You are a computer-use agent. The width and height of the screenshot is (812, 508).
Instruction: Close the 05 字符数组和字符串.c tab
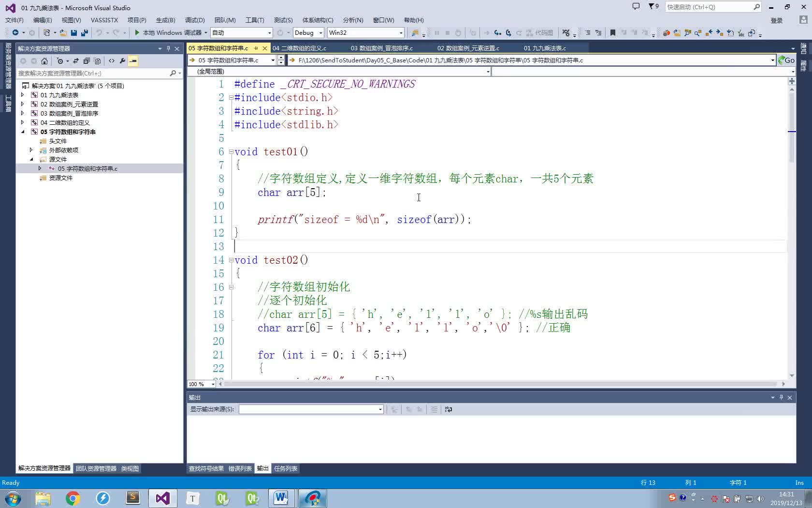coord(265,48)
